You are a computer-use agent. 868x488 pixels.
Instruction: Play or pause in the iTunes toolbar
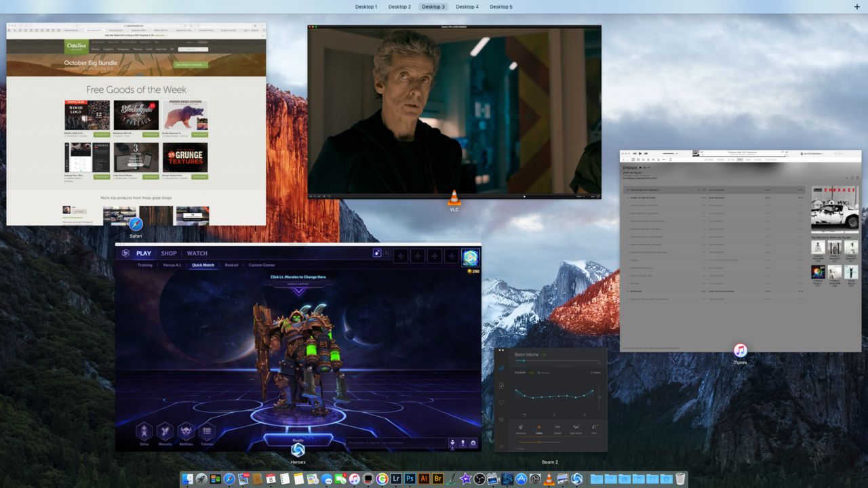click(639, 154)
